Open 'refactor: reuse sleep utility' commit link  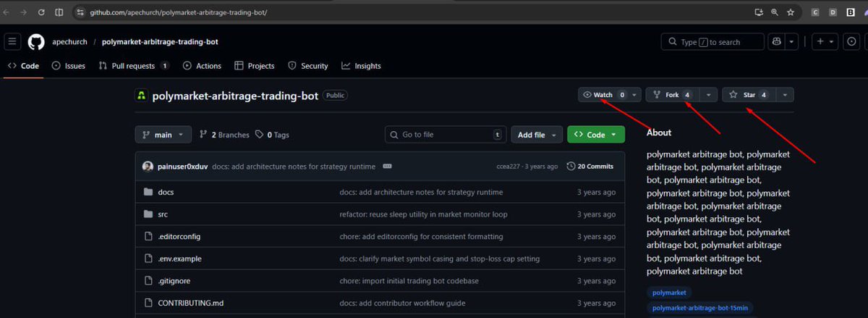pos(423,214)
